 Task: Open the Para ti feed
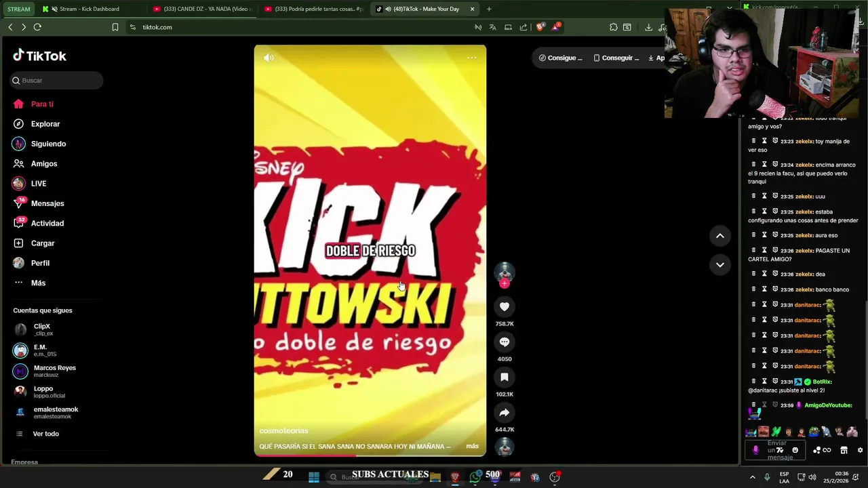click(x=42, y=104)
